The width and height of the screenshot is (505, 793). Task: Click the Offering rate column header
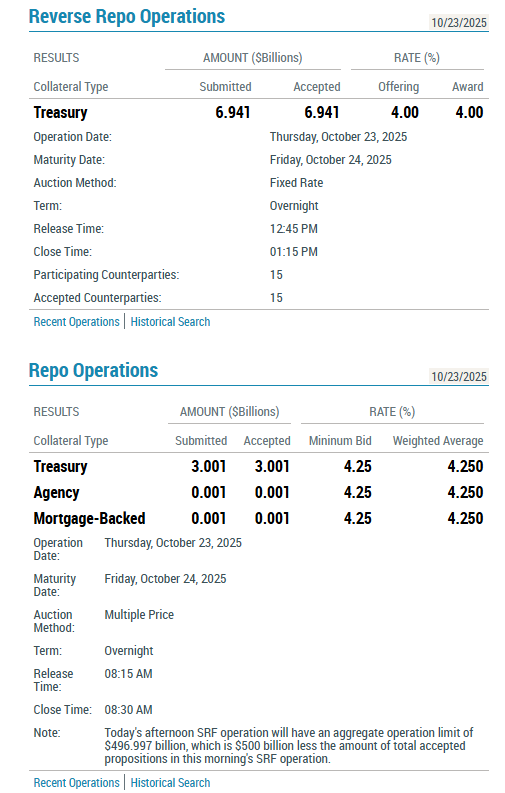click(398, 86)
